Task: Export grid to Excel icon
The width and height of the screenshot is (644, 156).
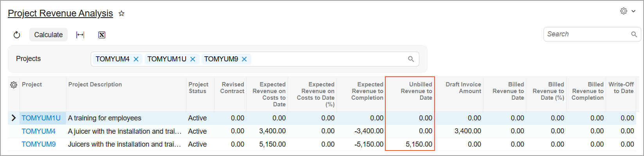Action: (x=102, y=35)
